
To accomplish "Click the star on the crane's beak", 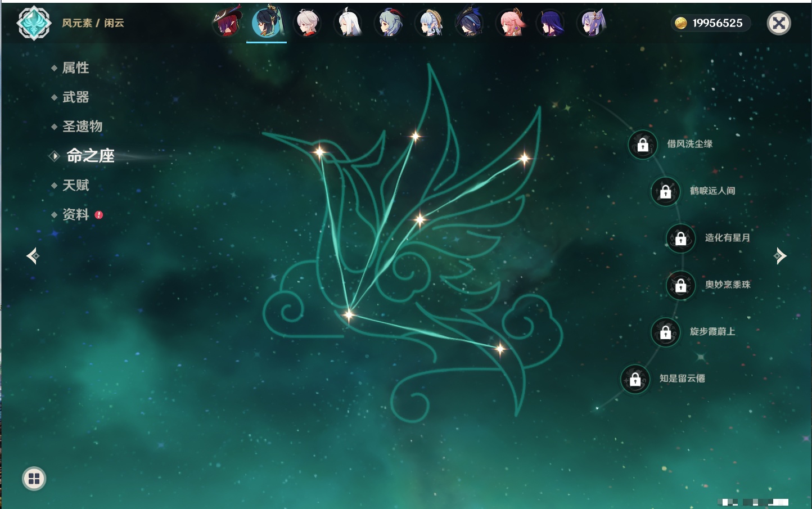I will [x=319, y=152].
